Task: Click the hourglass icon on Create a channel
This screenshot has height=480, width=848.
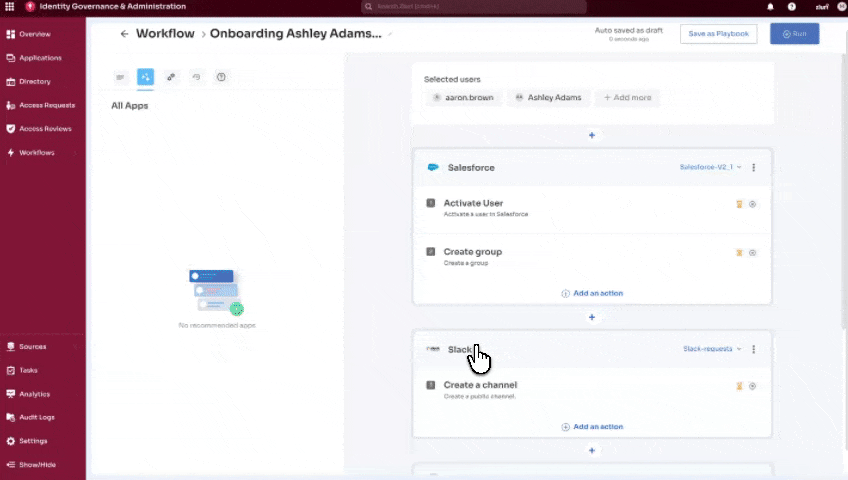Action: tap(739, 386)
